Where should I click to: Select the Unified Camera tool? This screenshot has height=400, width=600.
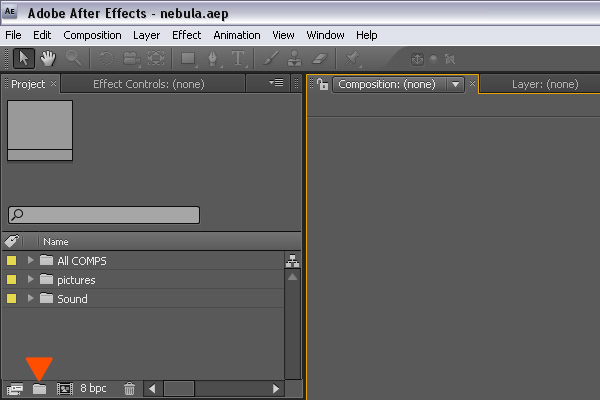point(131,59)
